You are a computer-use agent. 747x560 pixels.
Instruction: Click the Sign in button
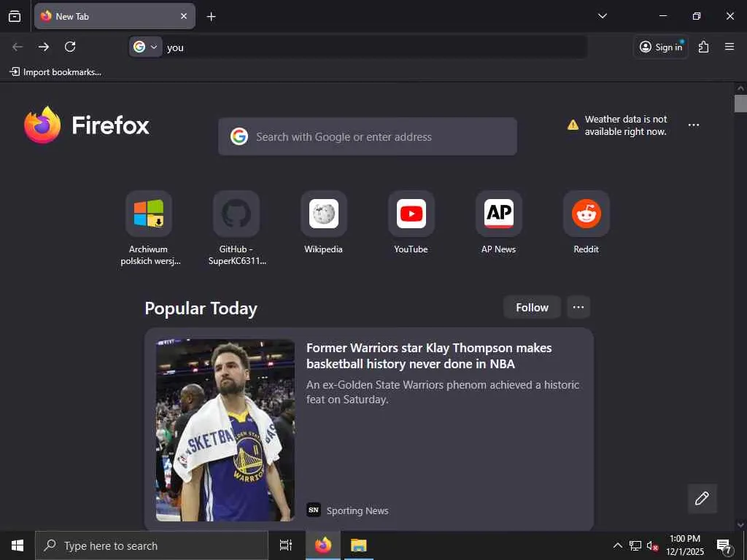tap(661, 47)
